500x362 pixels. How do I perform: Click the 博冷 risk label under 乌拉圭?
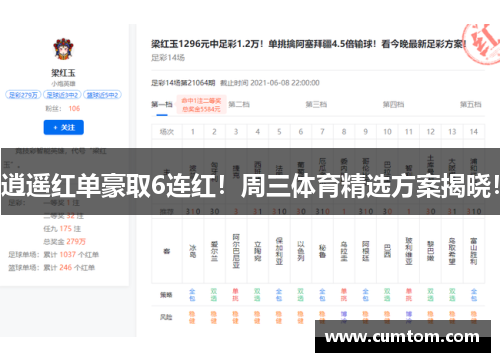point(344,317)
